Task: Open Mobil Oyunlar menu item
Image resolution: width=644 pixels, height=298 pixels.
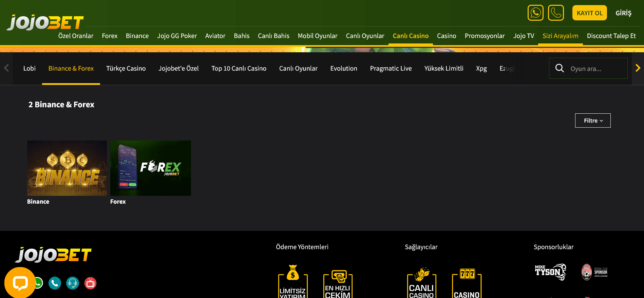Action: coord(318,36)
